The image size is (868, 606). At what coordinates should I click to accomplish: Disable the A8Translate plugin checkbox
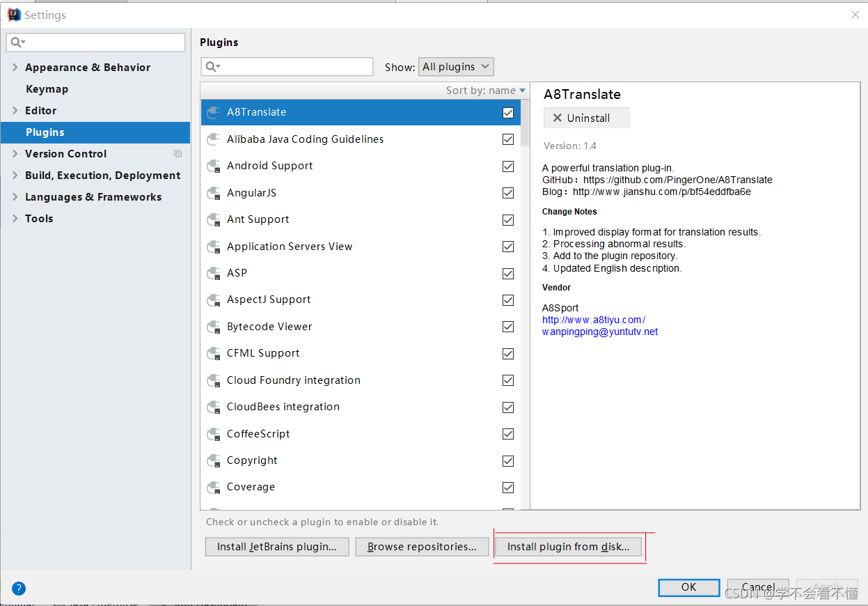pyautogui.click(x=508, y=113)
